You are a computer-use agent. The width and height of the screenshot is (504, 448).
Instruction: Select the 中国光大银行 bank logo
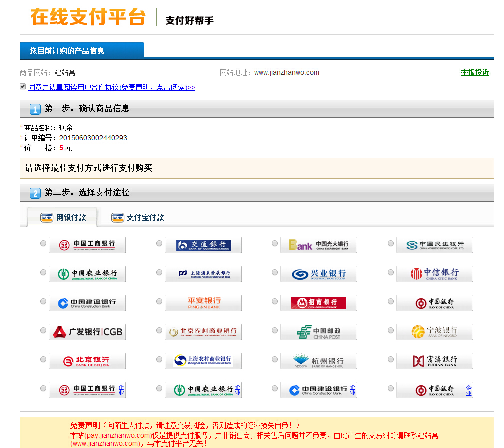click(x=318, y=244)
